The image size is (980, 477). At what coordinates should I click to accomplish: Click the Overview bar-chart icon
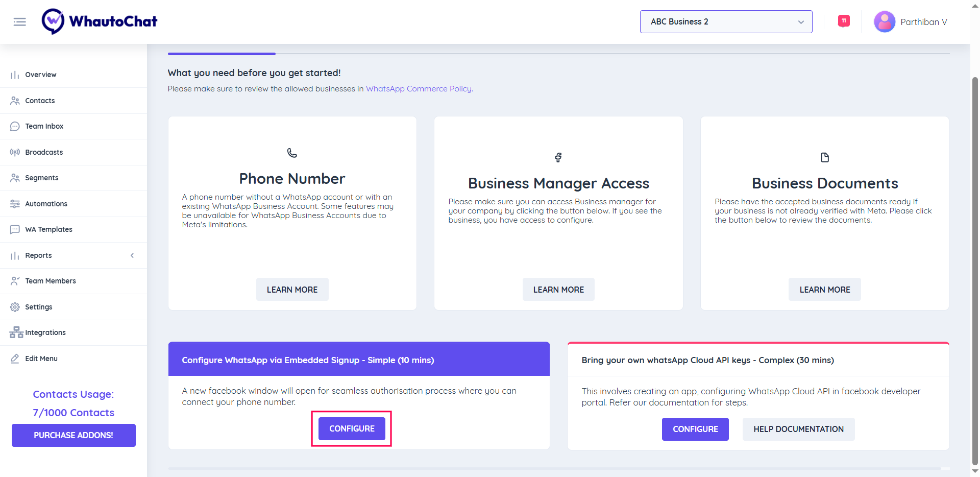[x=15, y=75]
